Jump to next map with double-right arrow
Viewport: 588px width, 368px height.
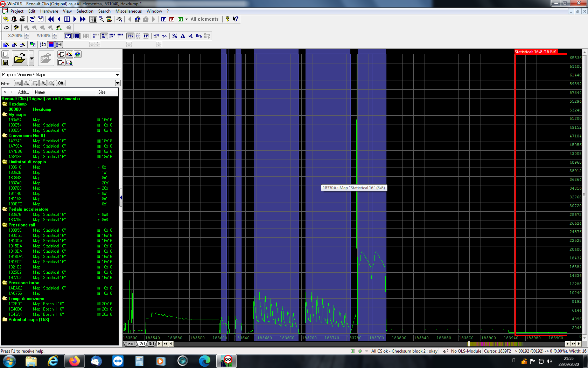[x=83, y=19]
